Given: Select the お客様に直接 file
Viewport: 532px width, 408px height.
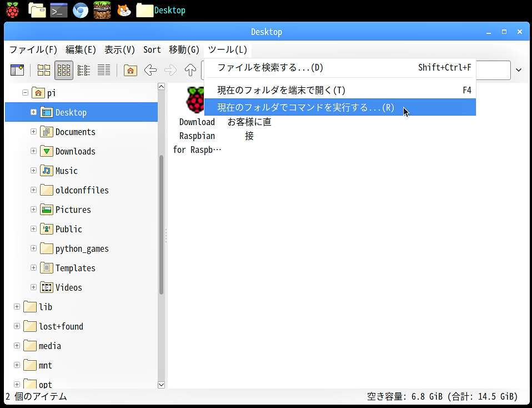Looking at the screenshot, I should pos(249,129).
